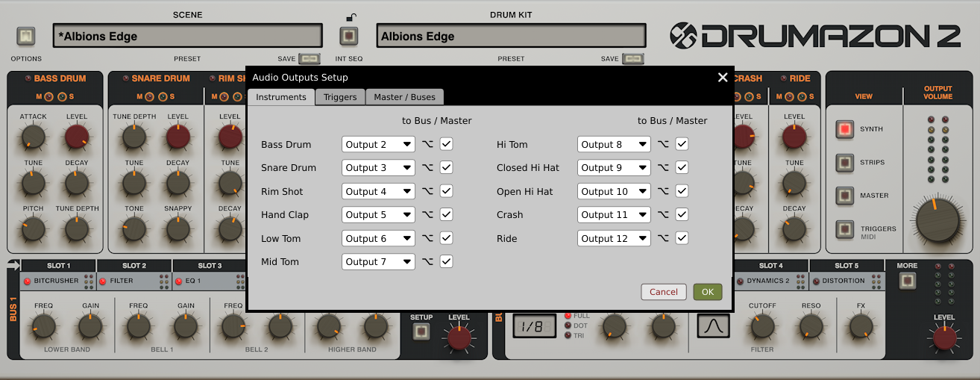Click the DISTORTION effect slot
This screenshot has height=380, width=980.
click(846, 281)
